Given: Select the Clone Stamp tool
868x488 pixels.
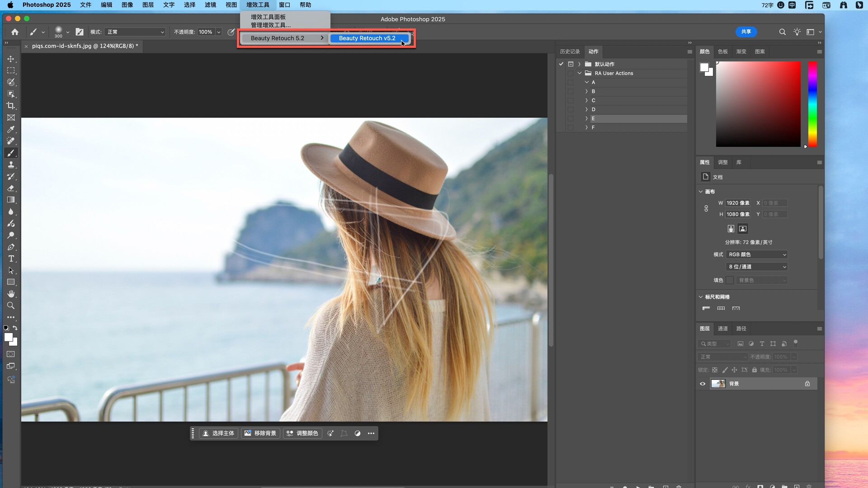Looking at the screenshot, I should (11, 165).
